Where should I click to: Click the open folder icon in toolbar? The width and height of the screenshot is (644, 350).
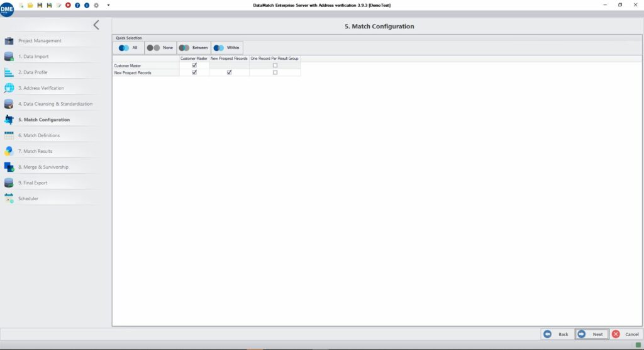pos(30,5)
